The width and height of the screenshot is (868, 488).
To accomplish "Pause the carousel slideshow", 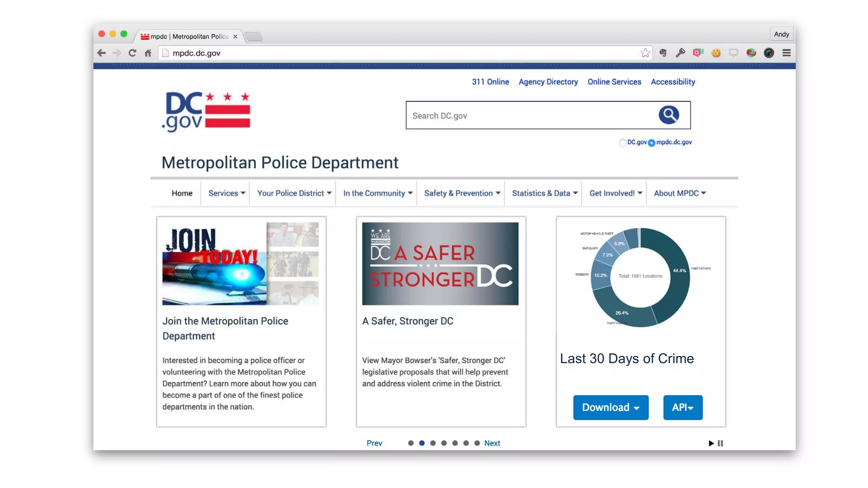I will 721,443.
